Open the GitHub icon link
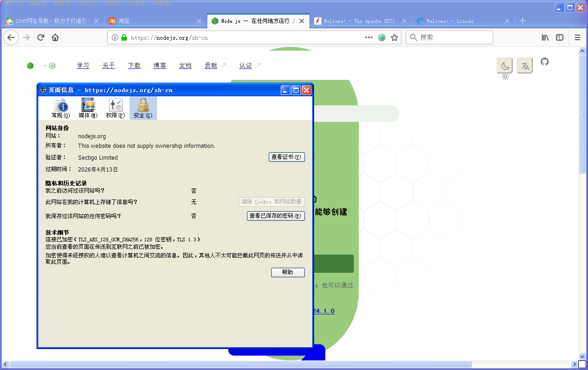Screen dimensions: 588x370 [x=545, y=62]
